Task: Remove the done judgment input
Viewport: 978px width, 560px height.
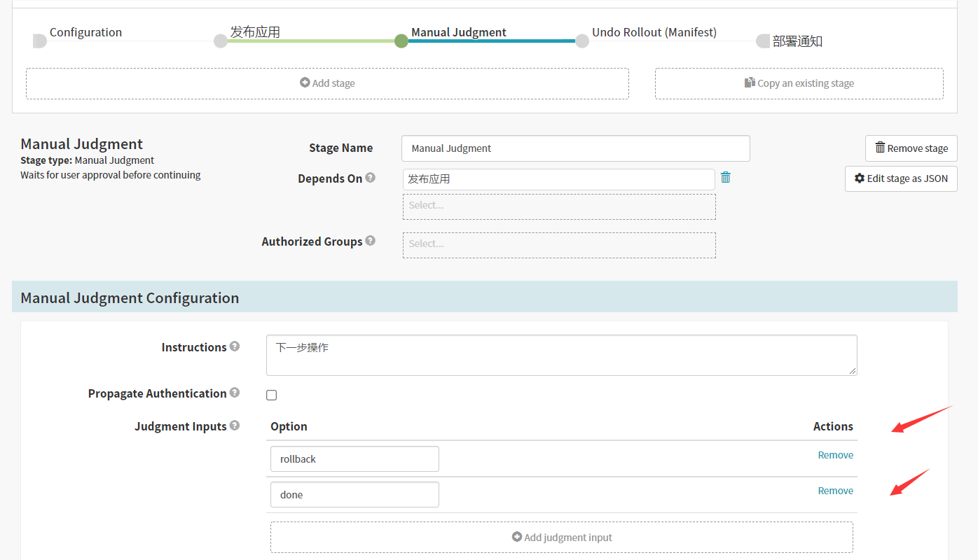Action: (836, 491)
